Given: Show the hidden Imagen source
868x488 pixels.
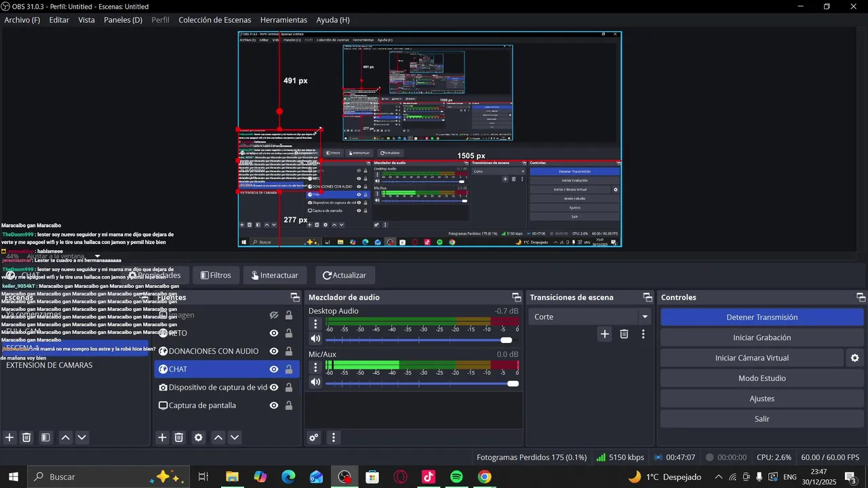Looking at the screenshot, I should [x=274, y=315].
